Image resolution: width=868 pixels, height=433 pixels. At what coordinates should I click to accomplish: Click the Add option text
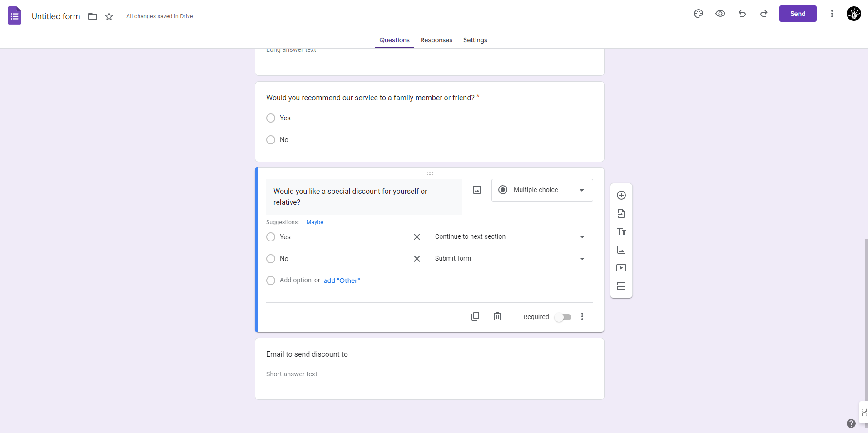(x=296, y=280)
